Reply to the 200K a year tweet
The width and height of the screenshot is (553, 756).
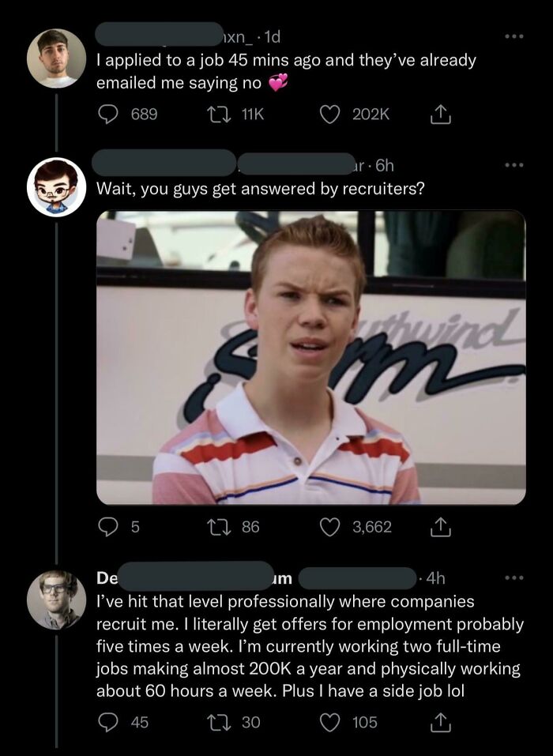click(108, 722)
